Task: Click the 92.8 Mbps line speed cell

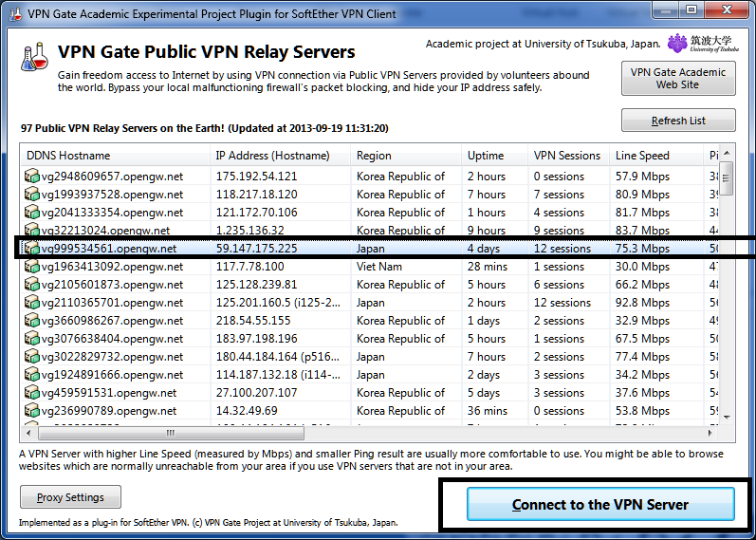Action: point(642,303)
